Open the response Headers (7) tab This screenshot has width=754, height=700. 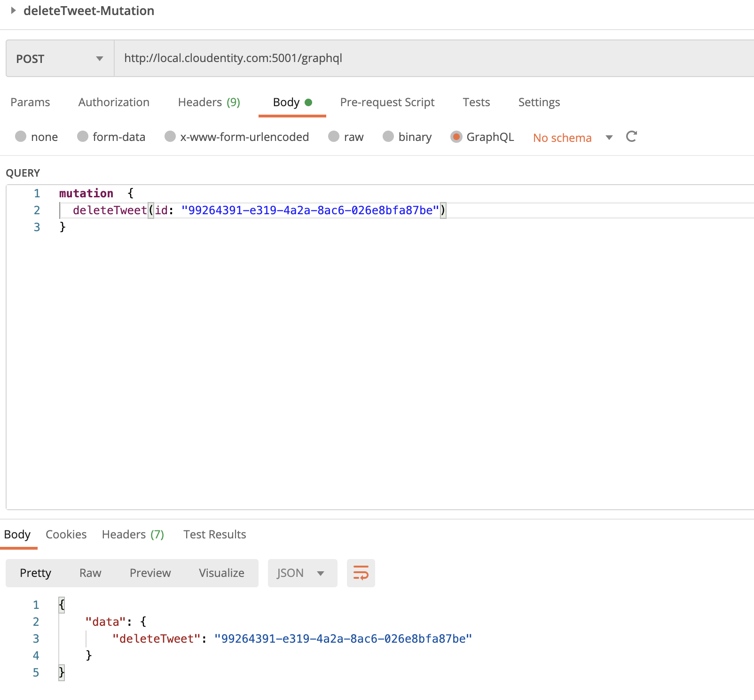(133, 535)
